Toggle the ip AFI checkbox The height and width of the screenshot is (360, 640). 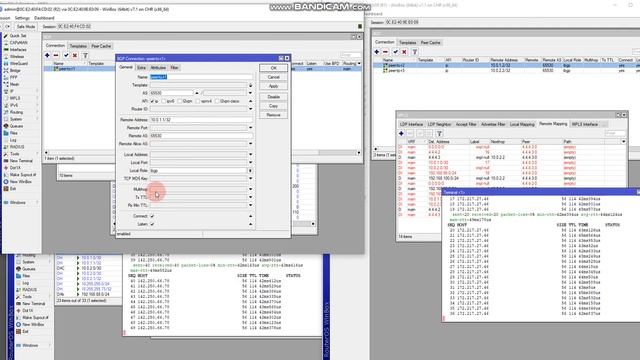point(152,101)
